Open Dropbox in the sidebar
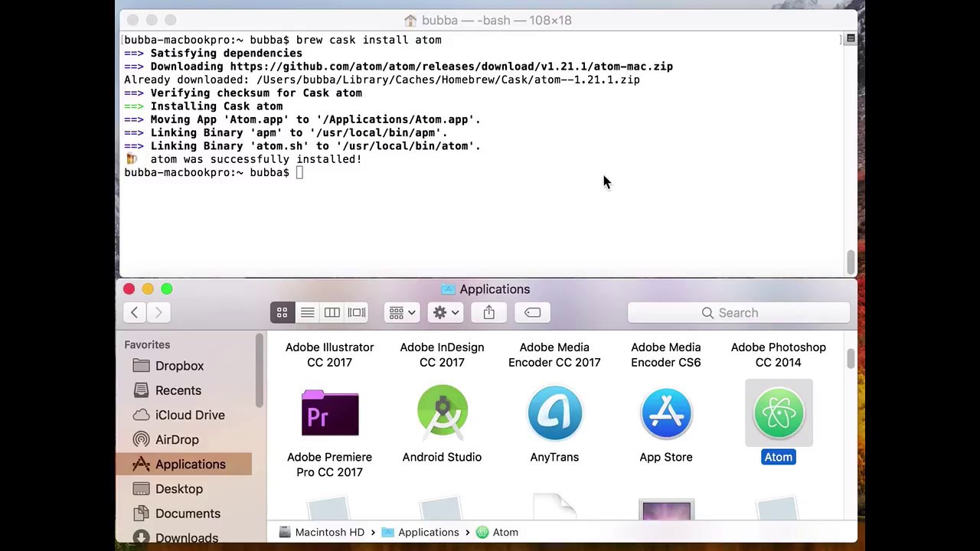This screenshot has height=551, width=980. tap(184, 366)
